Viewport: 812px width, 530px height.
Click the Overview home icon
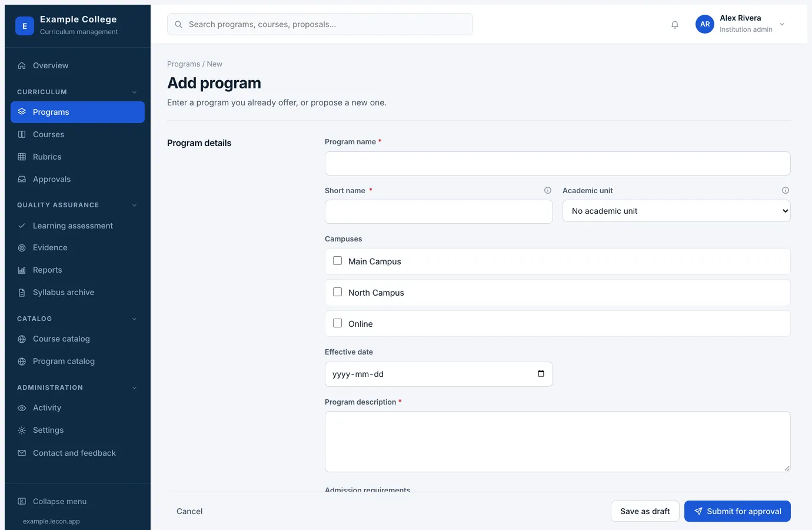pyautogui.click(x=22, y=65)
